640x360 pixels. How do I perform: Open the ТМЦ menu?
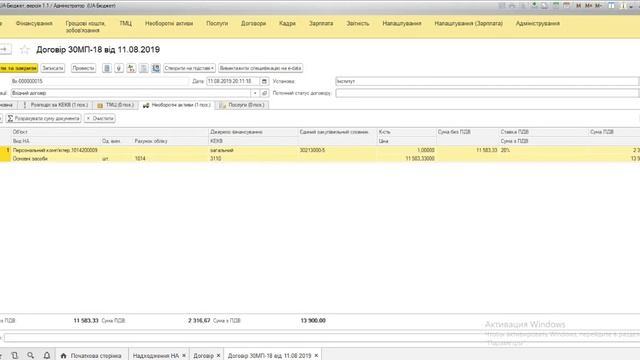[125, 24]
